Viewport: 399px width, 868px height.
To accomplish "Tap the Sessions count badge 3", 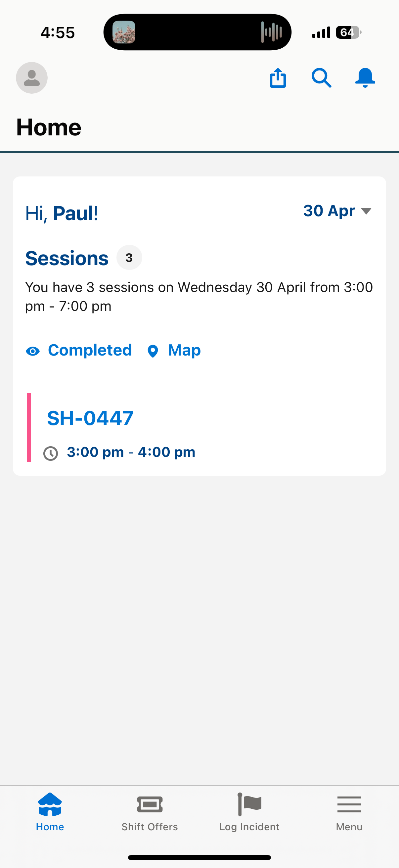I will point(129,258).
